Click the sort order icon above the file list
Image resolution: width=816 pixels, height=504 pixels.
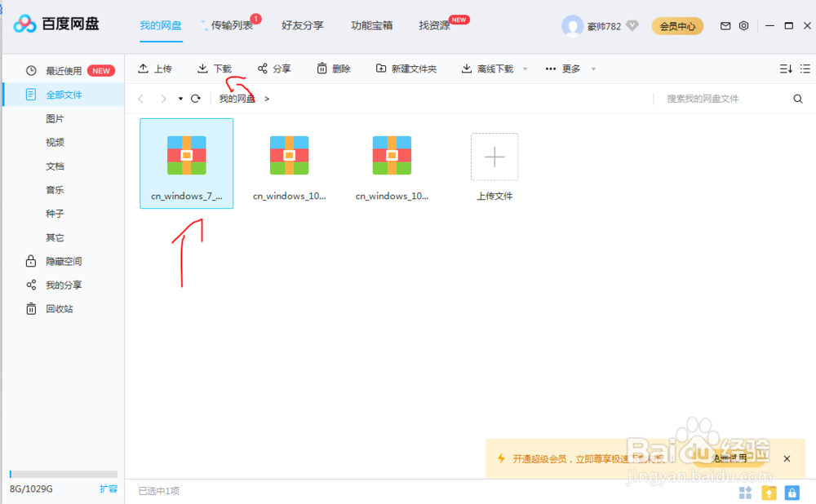tap(786, 69)
